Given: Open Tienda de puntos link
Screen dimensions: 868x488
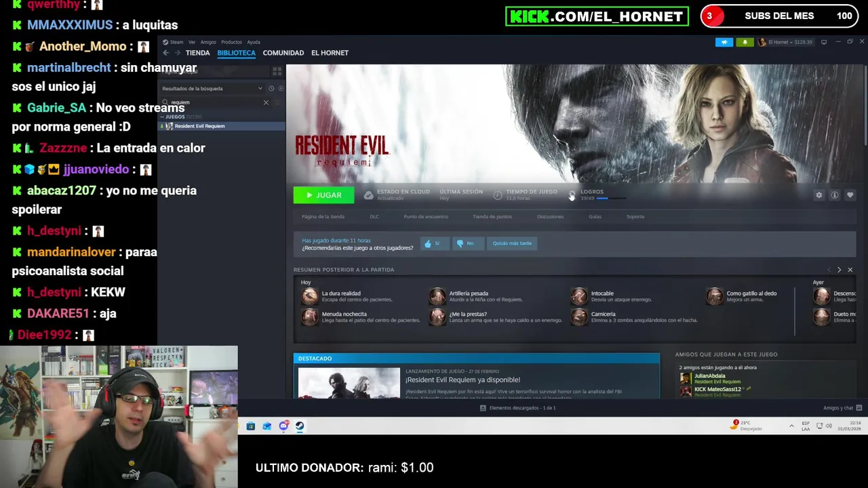Looking at the screenshot, I should coord(492,217).
